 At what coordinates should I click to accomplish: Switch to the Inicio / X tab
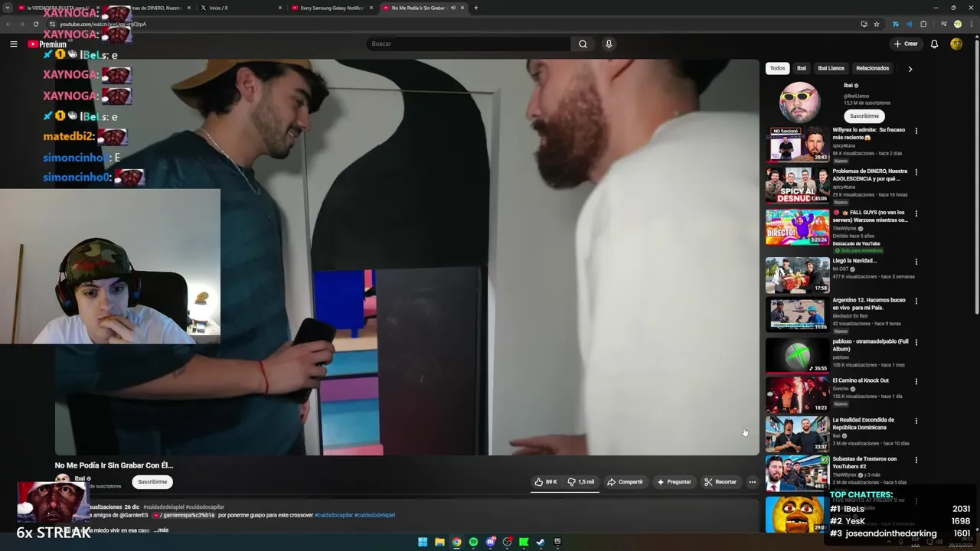pos(241,8)
